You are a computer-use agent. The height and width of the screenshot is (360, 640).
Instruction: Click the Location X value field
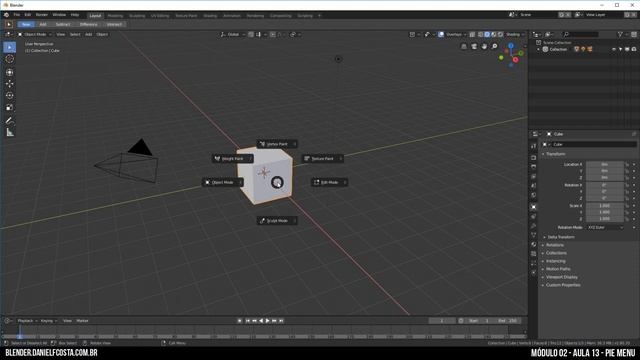605,164
